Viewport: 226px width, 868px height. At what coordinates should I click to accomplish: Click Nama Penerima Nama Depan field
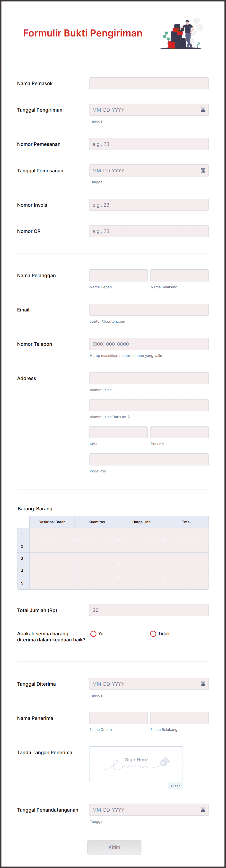pyautogui.click(x=118, y=718)
